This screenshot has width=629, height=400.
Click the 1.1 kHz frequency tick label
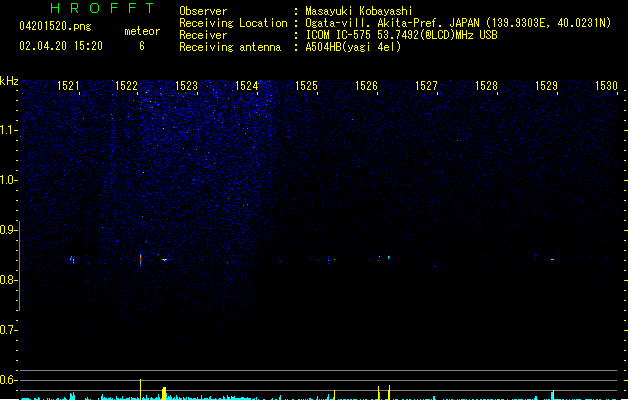(x=8, y=130)
